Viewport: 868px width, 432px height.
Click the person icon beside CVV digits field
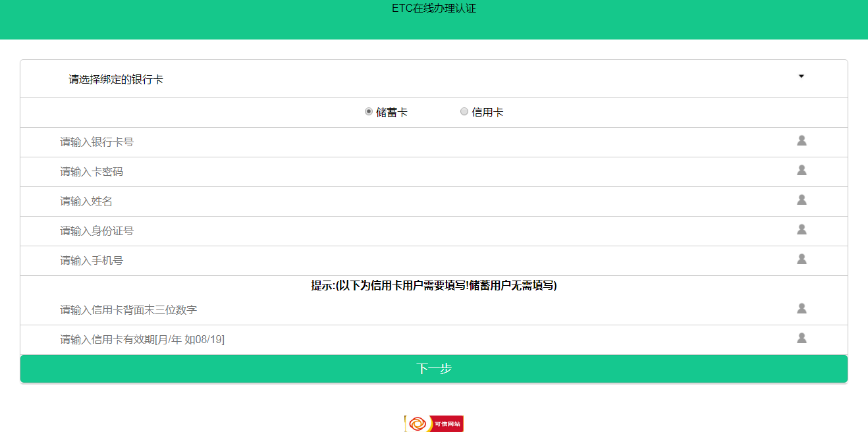pyautogui.click(x=801, y=308)
